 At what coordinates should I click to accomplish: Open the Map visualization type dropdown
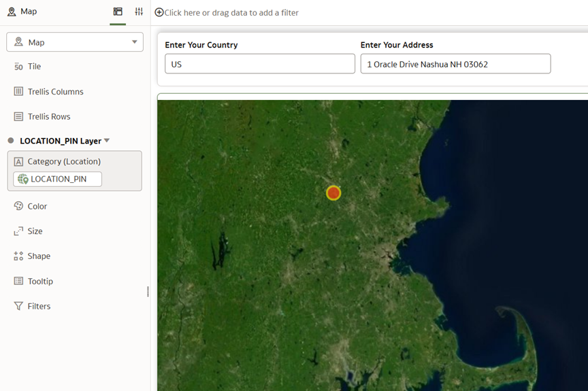click(x=75, y=42)
